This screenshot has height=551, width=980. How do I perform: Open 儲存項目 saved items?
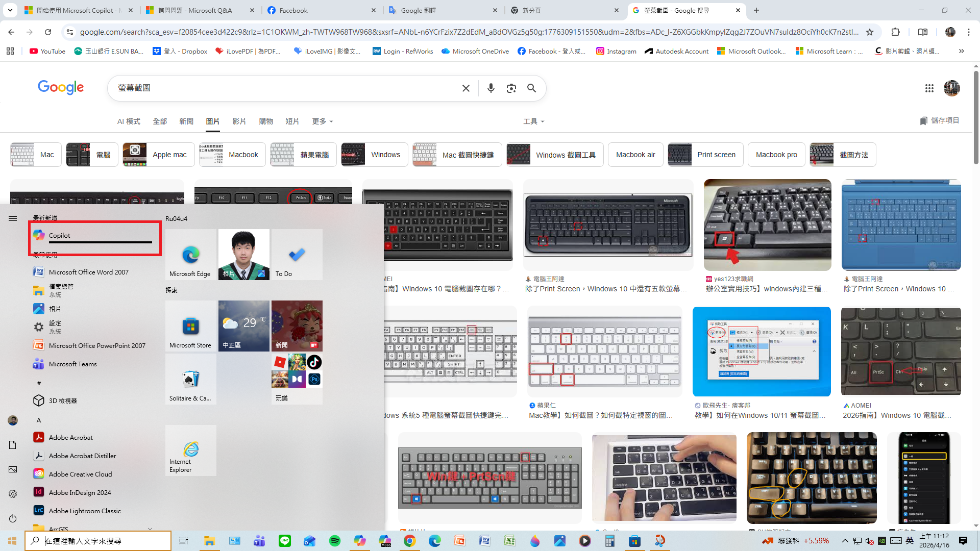(x=940, y=120)
